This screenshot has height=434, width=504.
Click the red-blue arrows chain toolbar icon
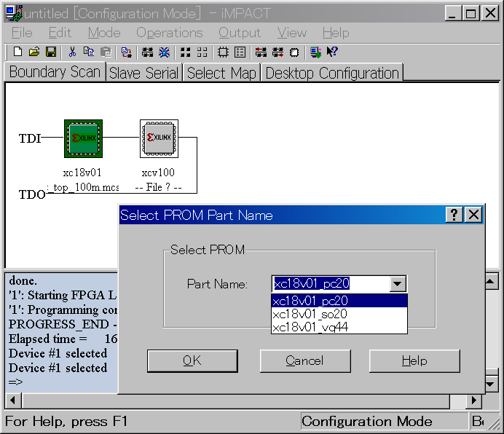pos(126,52)
